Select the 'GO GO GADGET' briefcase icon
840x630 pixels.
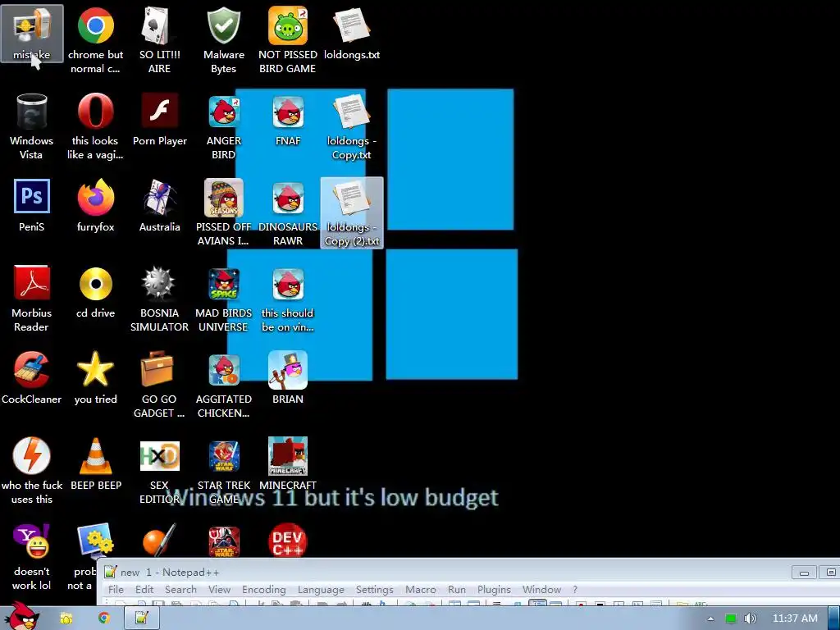[159, 384]
